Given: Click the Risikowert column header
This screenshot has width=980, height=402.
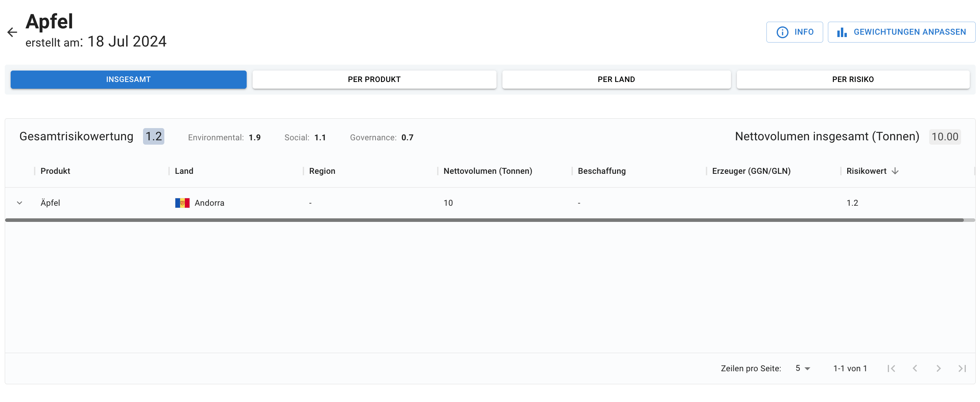Looking at the screenshot, I should point(867,171).
